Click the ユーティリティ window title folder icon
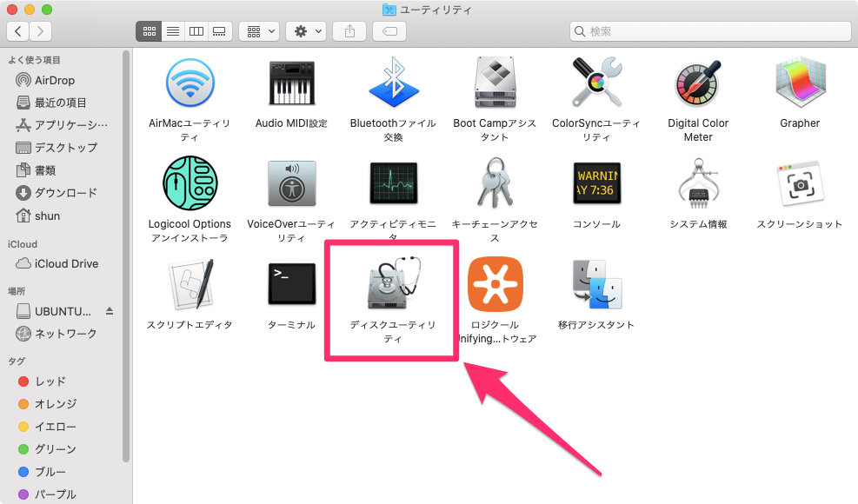 pos(389,10)
